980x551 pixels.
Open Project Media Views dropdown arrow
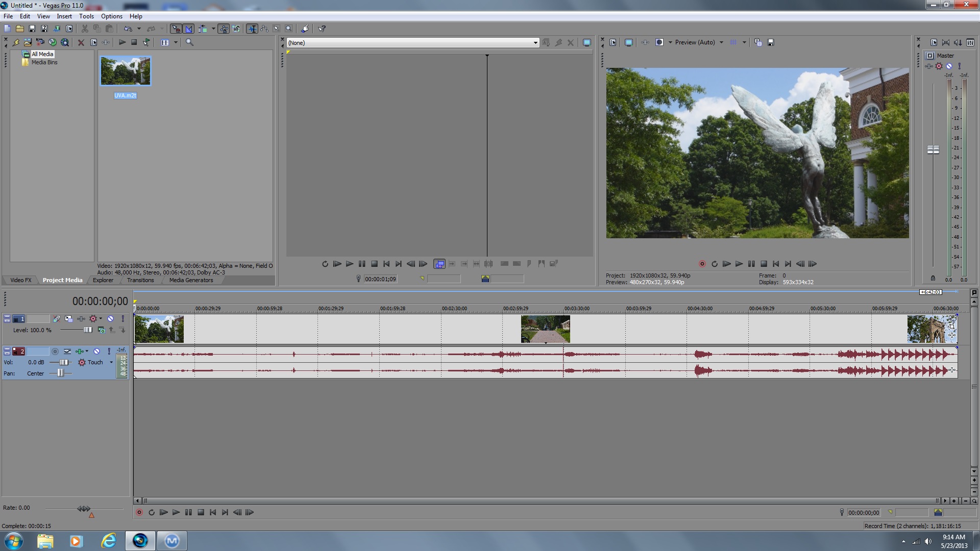point(176,42)
